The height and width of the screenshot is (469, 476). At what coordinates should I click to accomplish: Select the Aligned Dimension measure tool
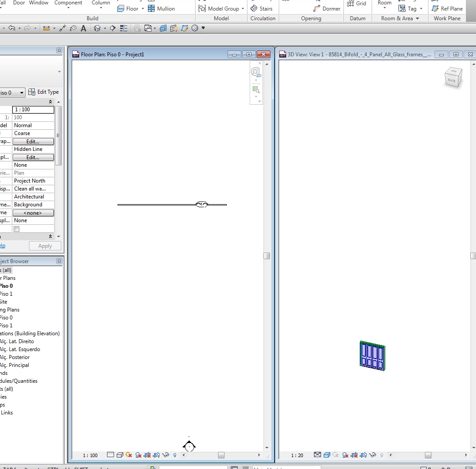(x=63, y=28)
